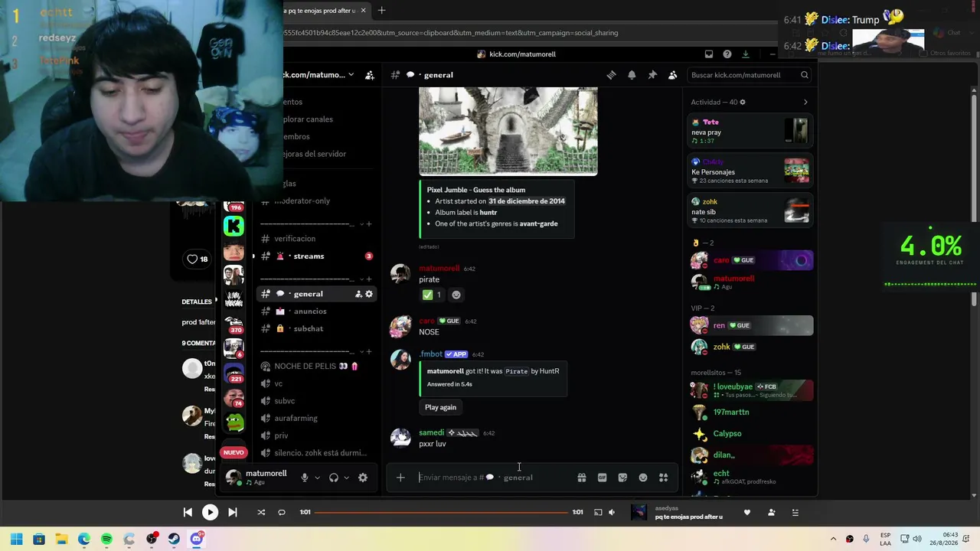Open microphone input options arrow
Viewport: 980px width, 551px height.
click(x=317, y=478)
